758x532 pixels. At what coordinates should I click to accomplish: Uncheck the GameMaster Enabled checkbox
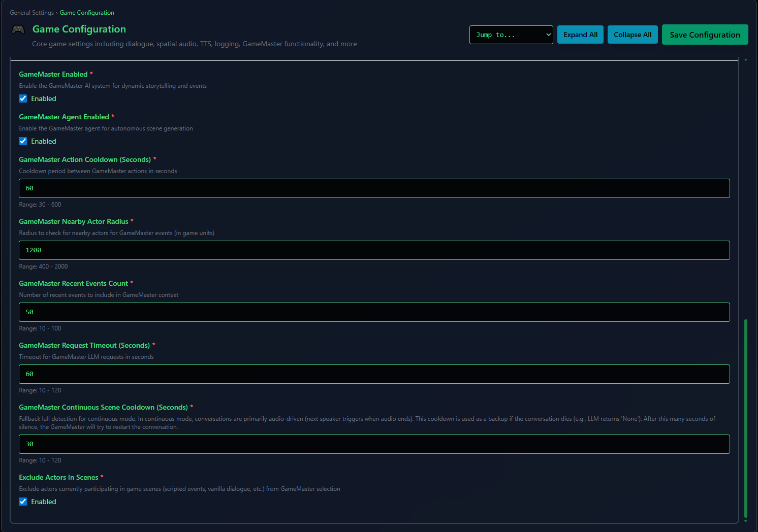click(x=23, y=98)
